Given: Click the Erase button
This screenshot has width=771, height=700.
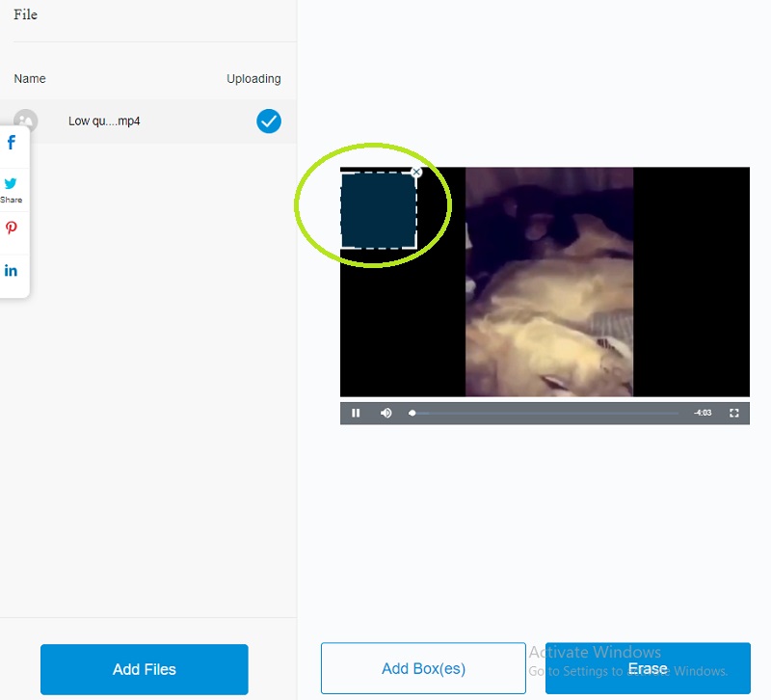Looking at the screenshot, I should click(x=648, y=668).
